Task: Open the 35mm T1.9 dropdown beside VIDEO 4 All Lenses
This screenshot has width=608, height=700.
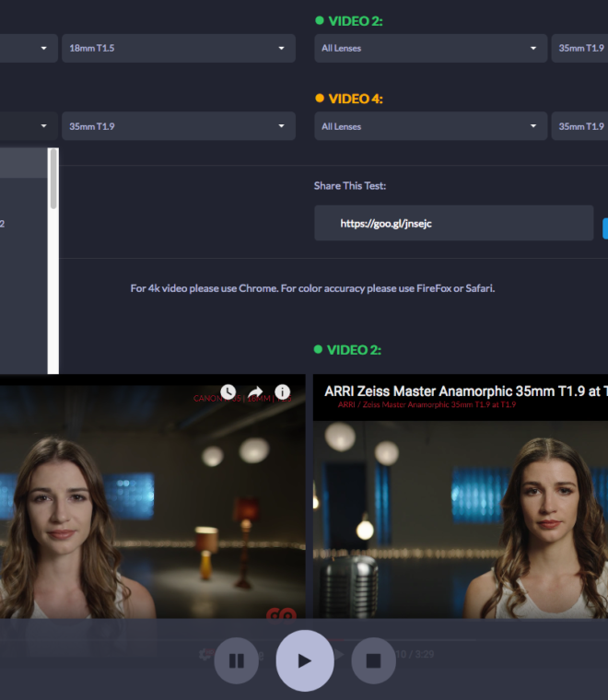Action: coord(579,126)
